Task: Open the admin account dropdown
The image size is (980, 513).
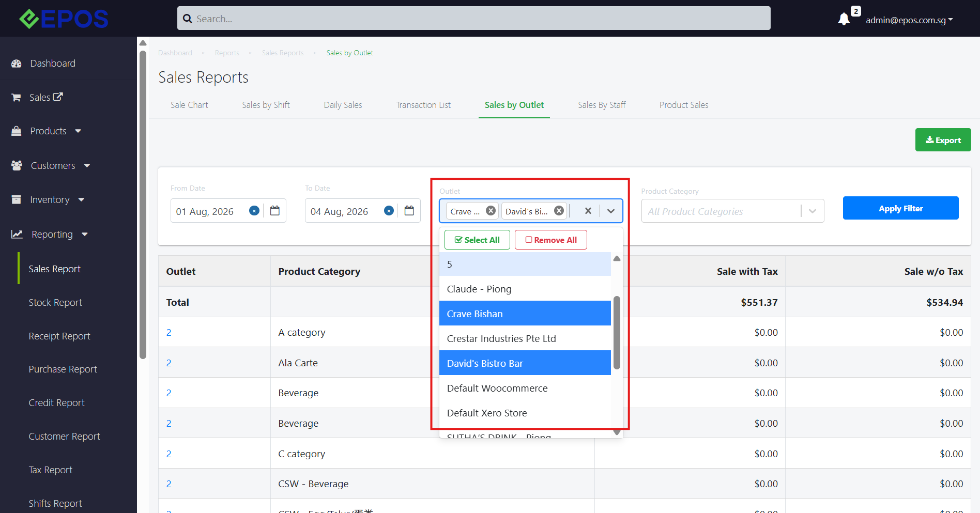Action: coord(909,20)
